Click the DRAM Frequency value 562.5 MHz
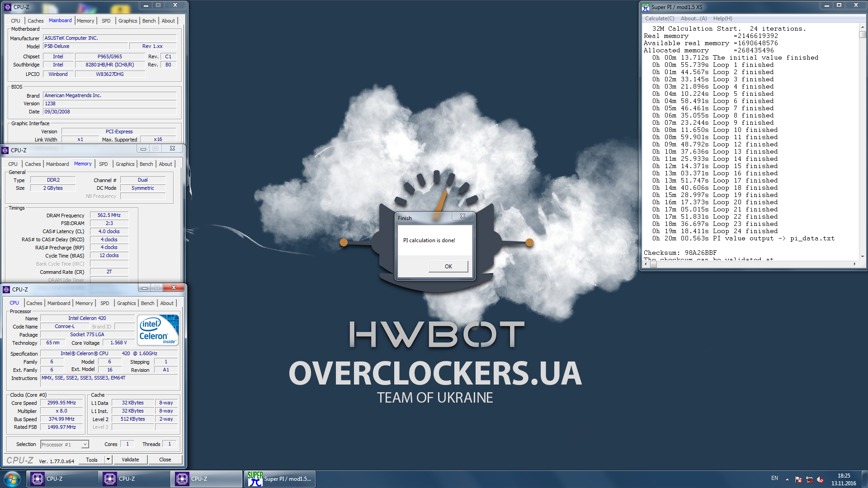The width and height of the screenshot is (868, 488). pos(109,216)
